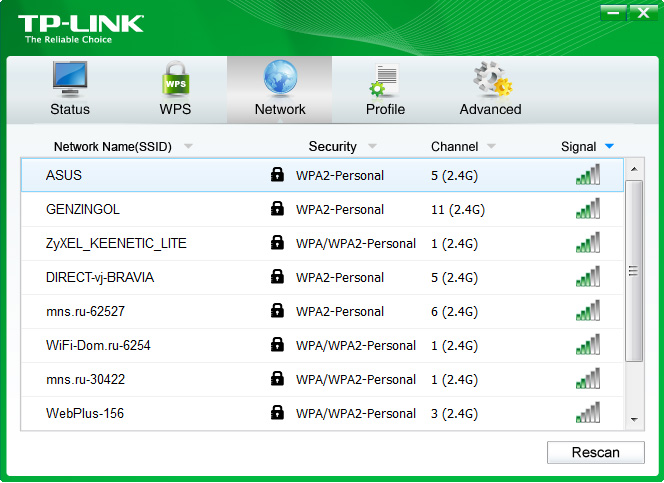Click signal bars for DIRECT-vj-BRAVIA
This screenshot has width=664, height=483.
[x=588, y=276]
